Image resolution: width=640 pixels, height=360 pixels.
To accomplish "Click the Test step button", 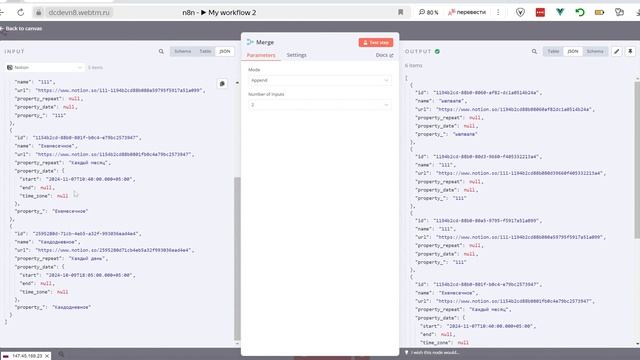I will (x=376, y=42).
